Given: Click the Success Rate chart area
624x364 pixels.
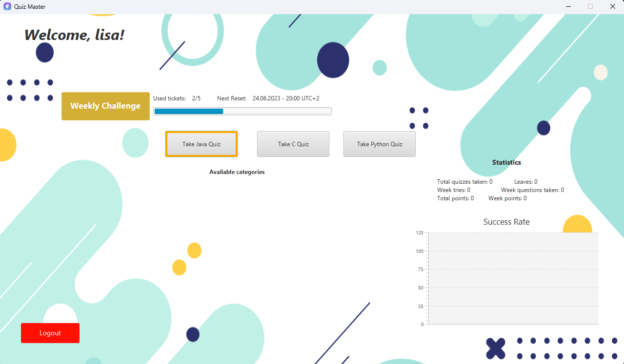Looking at the screenshot, I should (513, 278).
